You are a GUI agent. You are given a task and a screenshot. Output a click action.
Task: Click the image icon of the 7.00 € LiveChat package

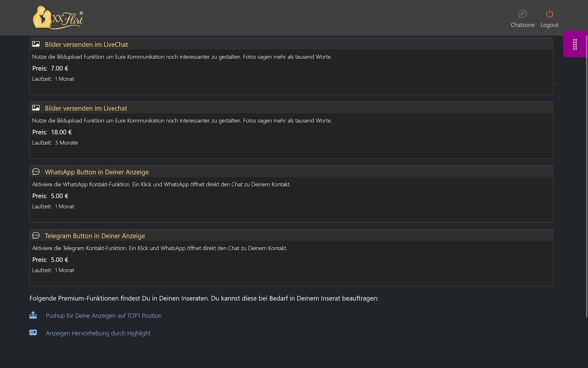coord(36,44)
